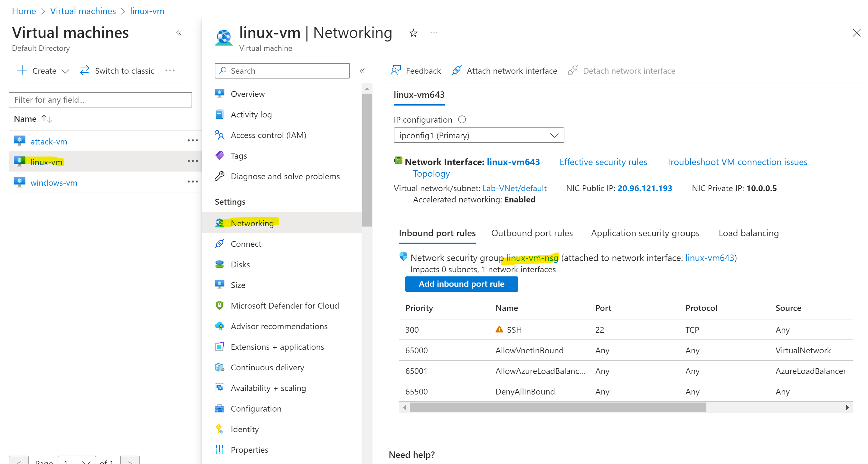
Task: Click Add inbound port rule button
Action: point(461,284)
